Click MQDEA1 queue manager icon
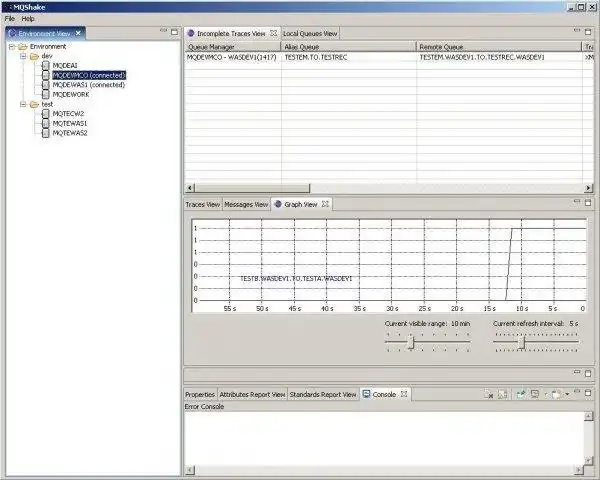The width and height of the screenshot is (600, 480). coord(46,65)
